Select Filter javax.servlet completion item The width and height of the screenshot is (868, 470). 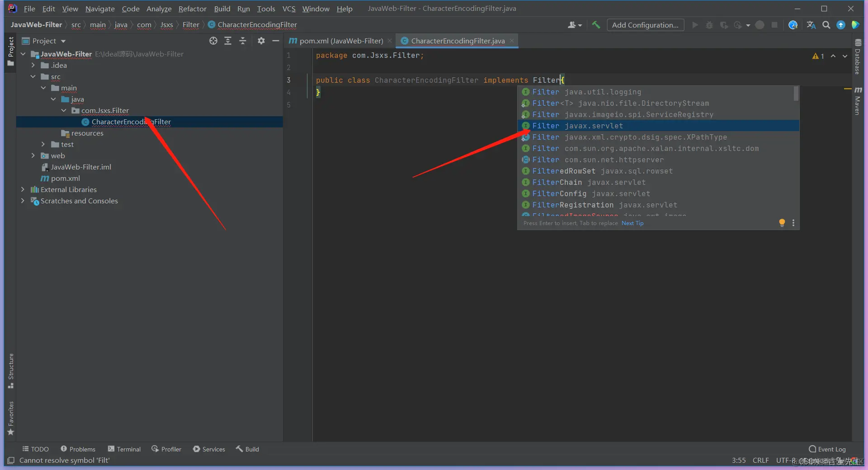pos(658,126)
